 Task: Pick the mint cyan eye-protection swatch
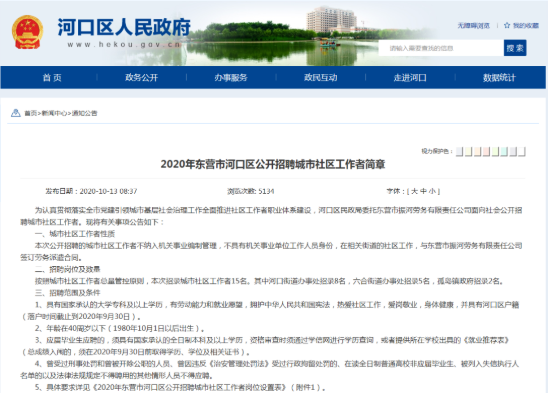click(x=504, y=151)
